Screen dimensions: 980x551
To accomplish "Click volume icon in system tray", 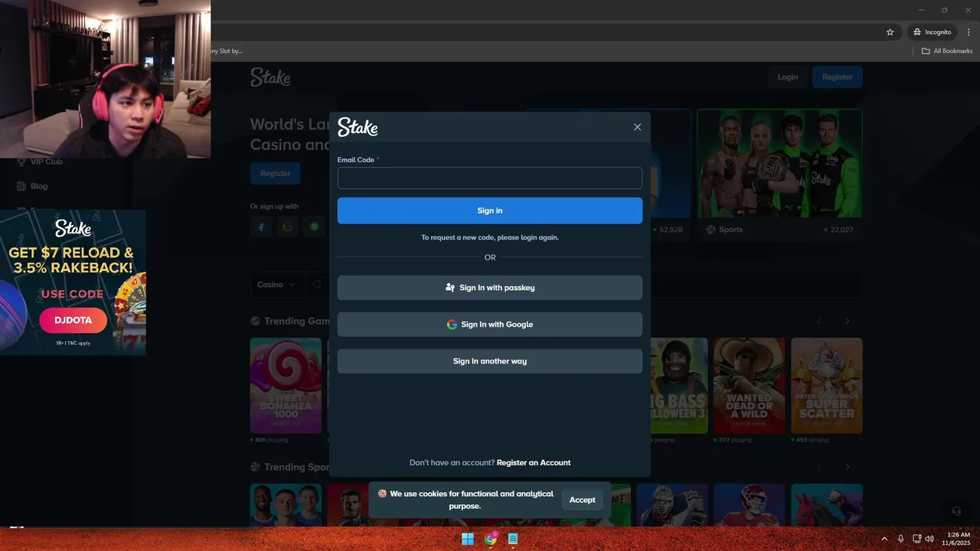I will coord(929,539).
